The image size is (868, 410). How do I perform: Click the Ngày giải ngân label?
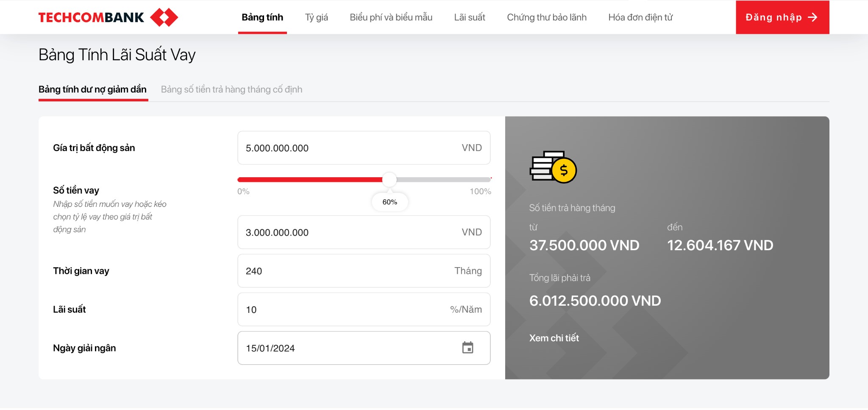[84, 348]
